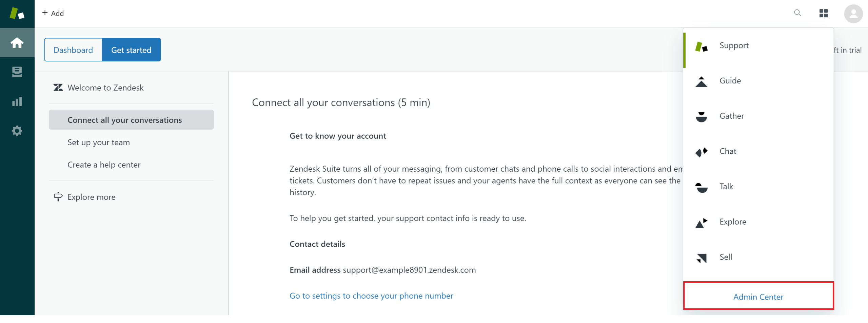Click the Add button
The height and width of the screenshot is (323, 868).
53,13
